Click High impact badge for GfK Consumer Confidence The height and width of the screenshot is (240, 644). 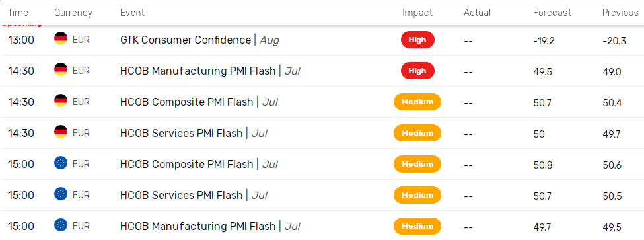[417, 40]
